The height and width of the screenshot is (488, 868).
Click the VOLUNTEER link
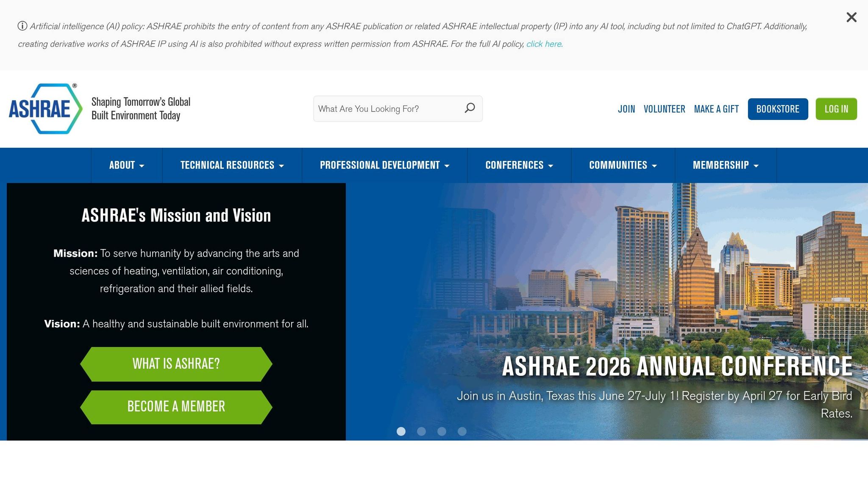(664, 108)
